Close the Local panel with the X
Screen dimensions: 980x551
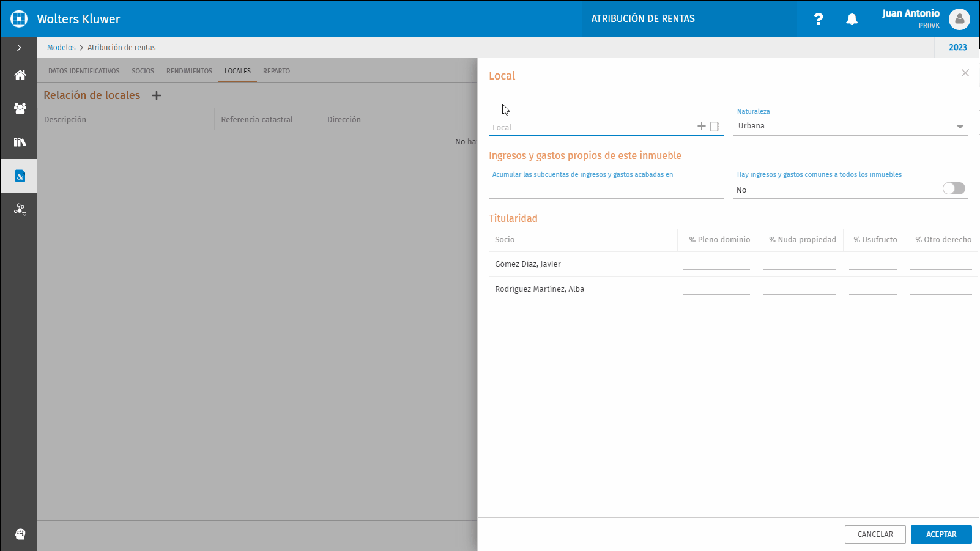(965, 73)
